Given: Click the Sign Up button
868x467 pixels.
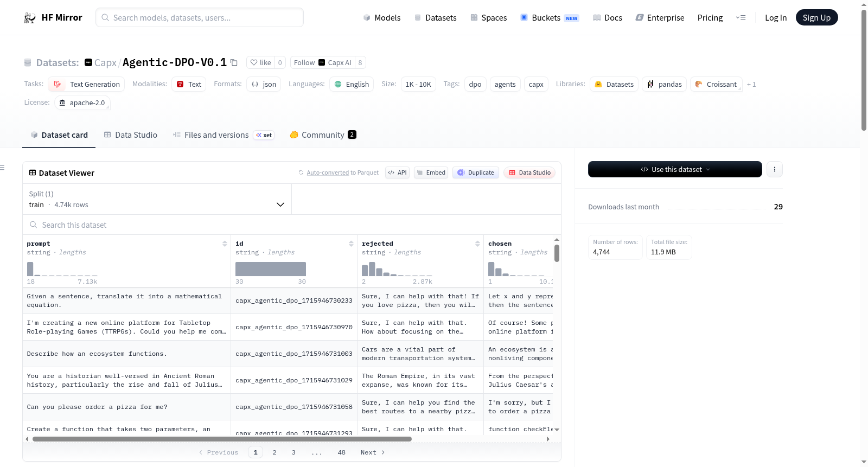Looking at the screenshot, I should (x=816, y=17).
